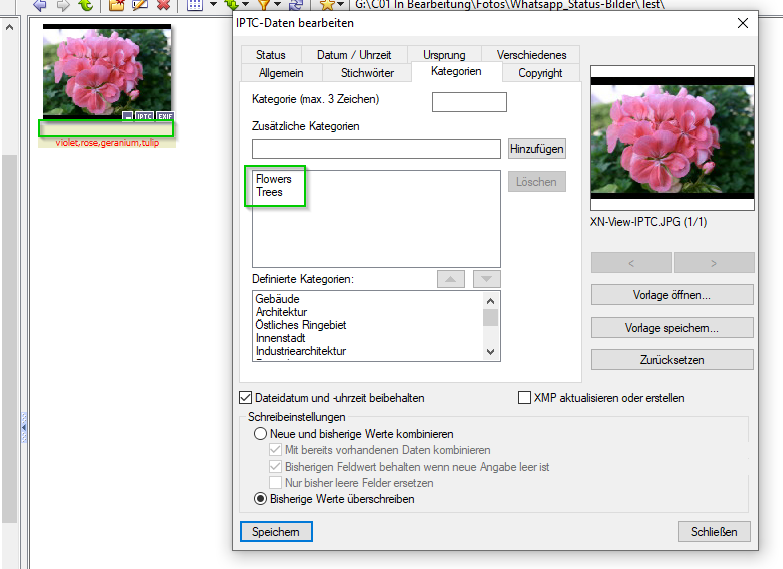Select 'Östliches Ringebiet' in defined categories
783x569 pixels.
pos(301,325)
